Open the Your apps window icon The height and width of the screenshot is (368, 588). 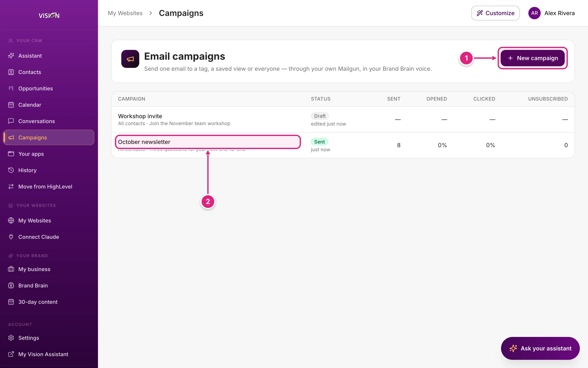tap(11, 154)
